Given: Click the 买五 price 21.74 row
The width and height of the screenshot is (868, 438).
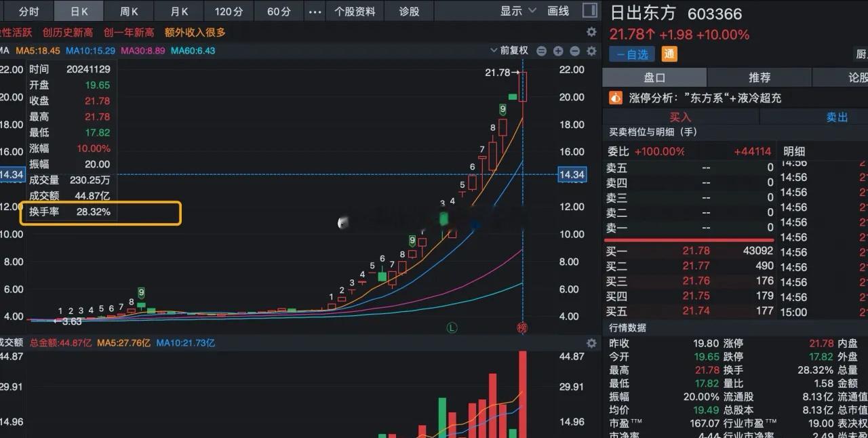Looking at the screenshot, I should [690, 311].
